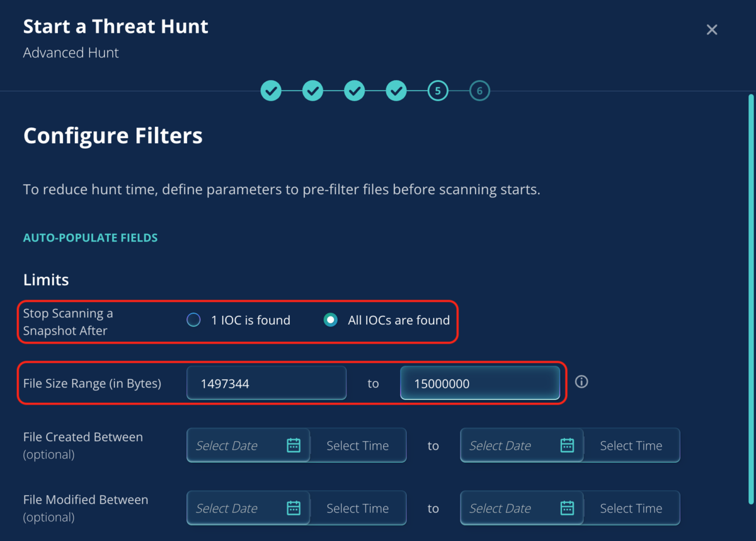756x541 pixels.
Task: Open Select Time for File Modified start
Action: pos(357,508)
